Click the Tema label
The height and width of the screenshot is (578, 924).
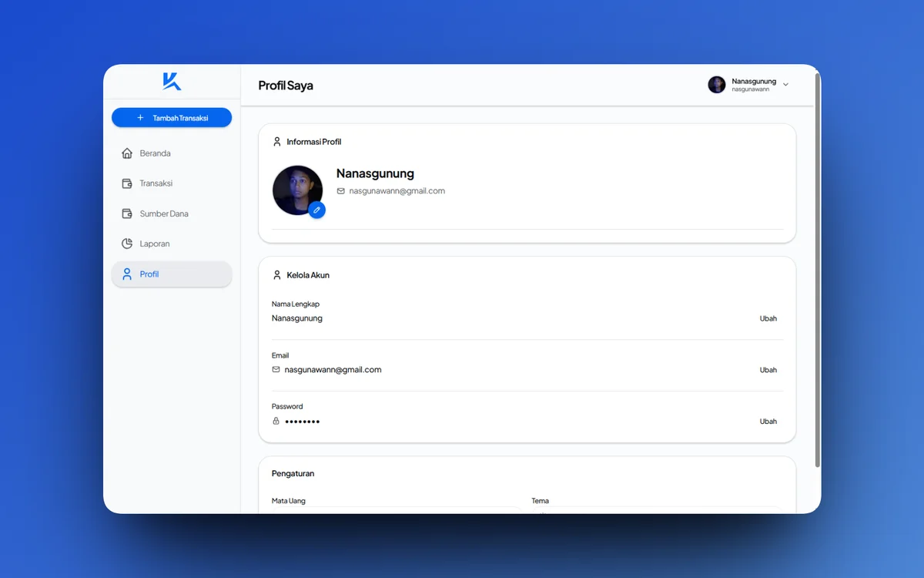(x=541, y=501)
